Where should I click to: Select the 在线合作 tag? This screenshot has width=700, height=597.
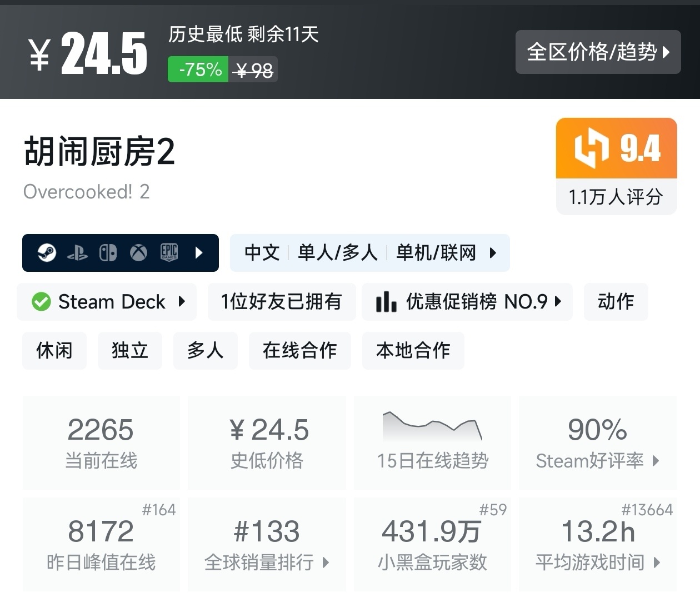300,350
